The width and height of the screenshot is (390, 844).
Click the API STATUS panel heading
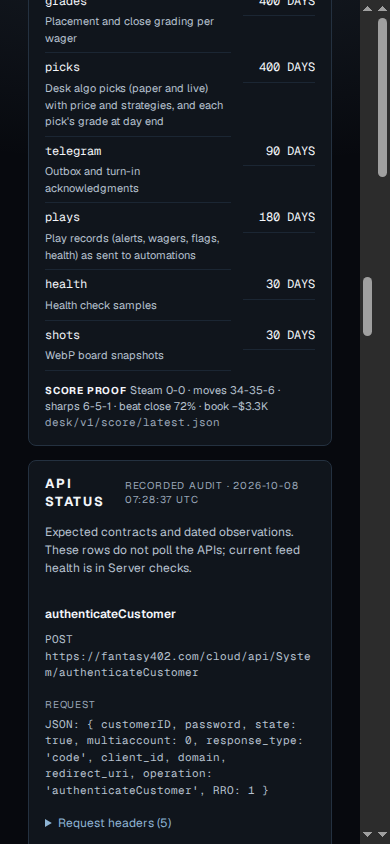[74, 493]
